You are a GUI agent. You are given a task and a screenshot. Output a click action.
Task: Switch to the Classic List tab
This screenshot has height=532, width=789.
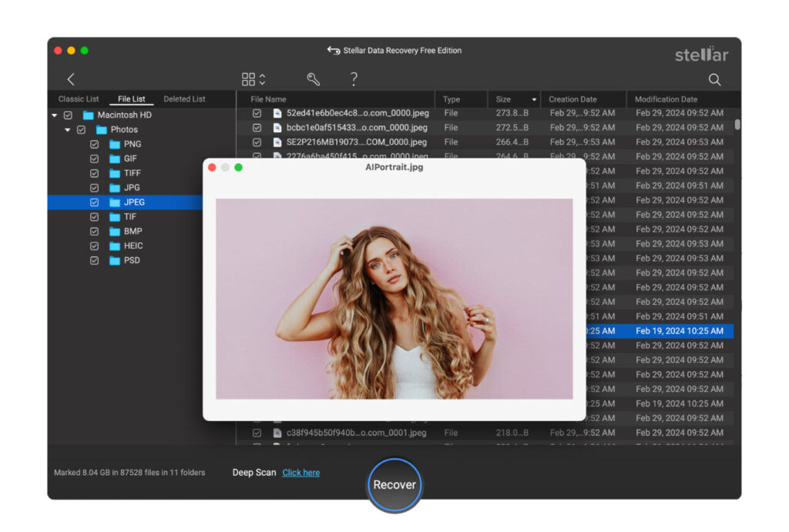79,99
